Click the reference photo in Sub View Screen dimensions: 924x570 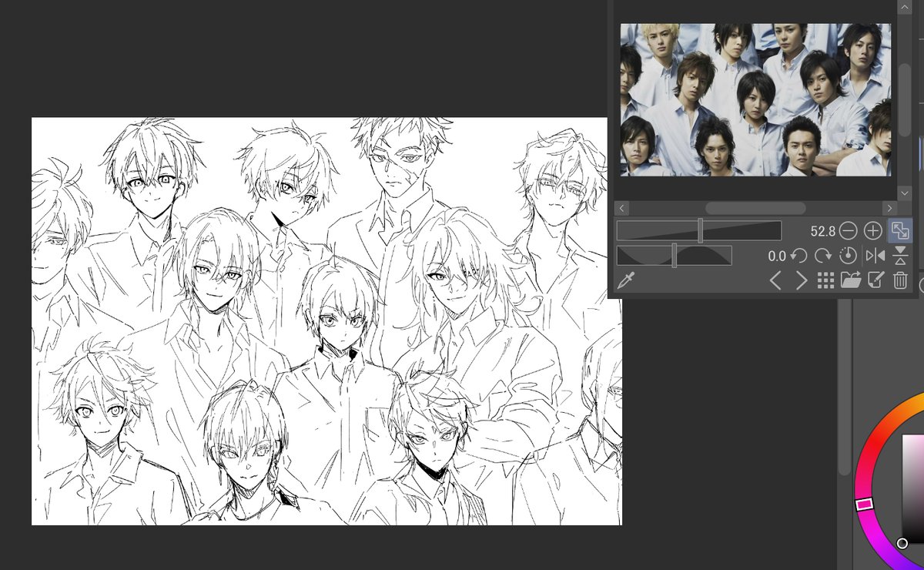click(x=755, y=99)
